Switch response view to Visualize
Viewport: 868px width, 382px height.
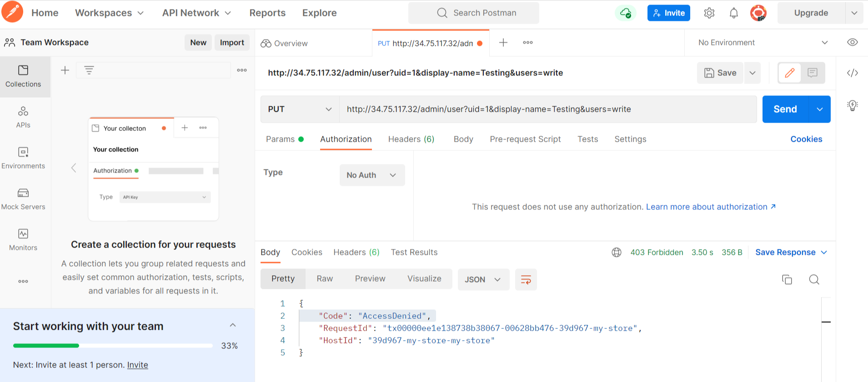[x=424, y=279]
